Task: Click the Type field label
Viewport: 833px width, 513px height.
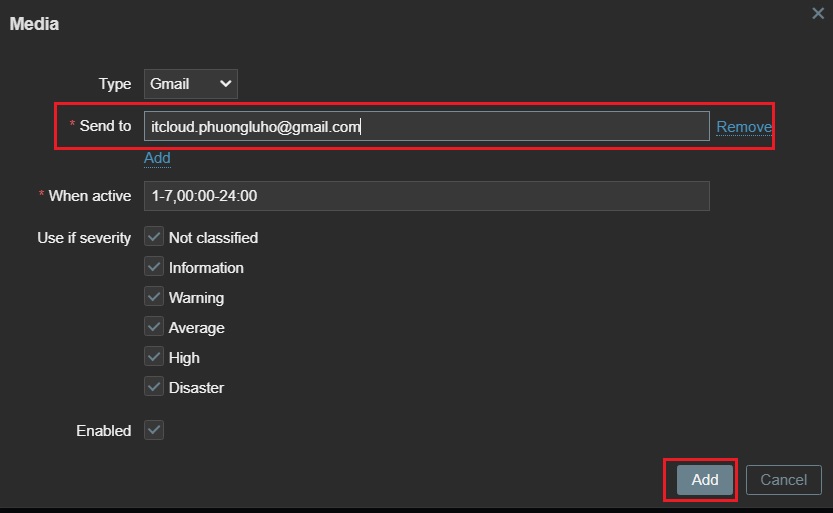Action: 115,84
